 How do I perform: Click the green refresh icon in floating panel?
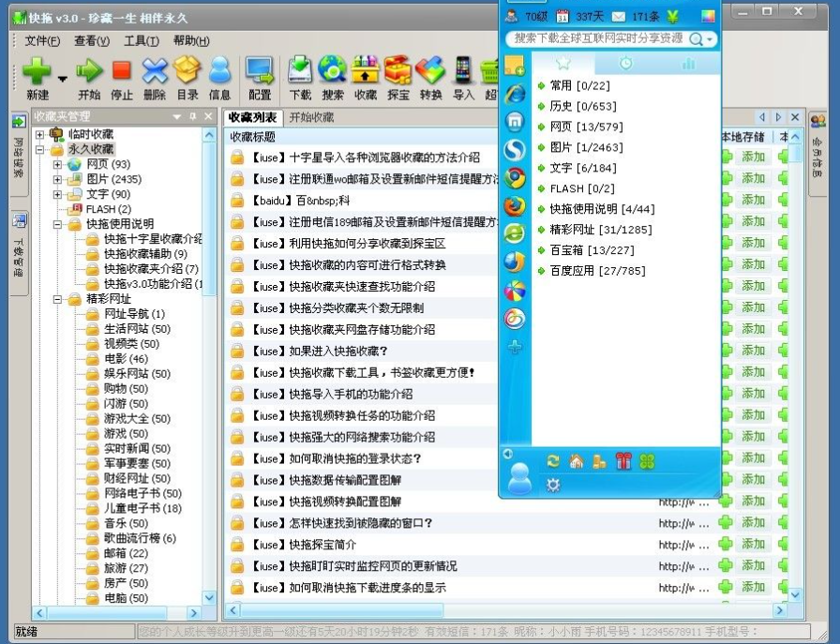pos(553,461)
